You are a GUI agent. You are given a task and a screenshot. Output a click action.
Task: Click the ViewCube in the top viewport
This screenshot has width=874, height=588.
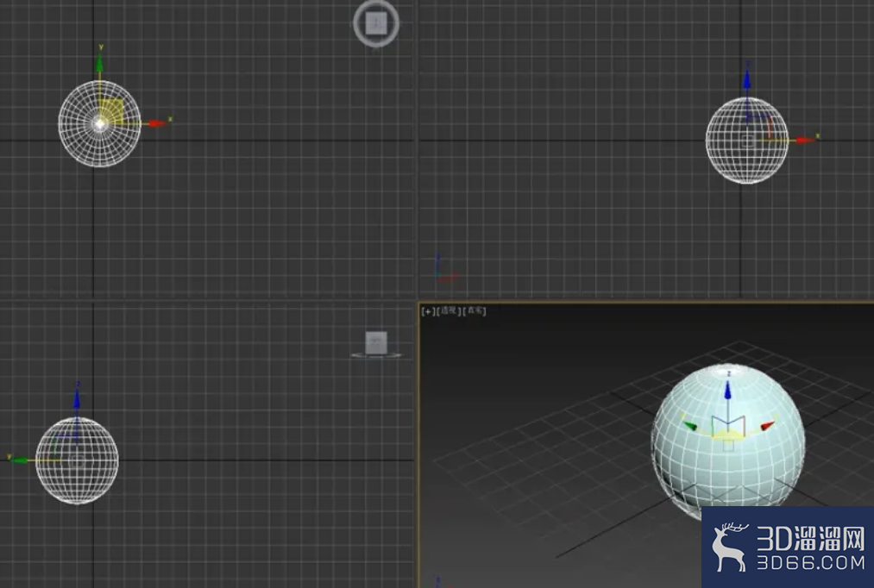coord(376,23)
